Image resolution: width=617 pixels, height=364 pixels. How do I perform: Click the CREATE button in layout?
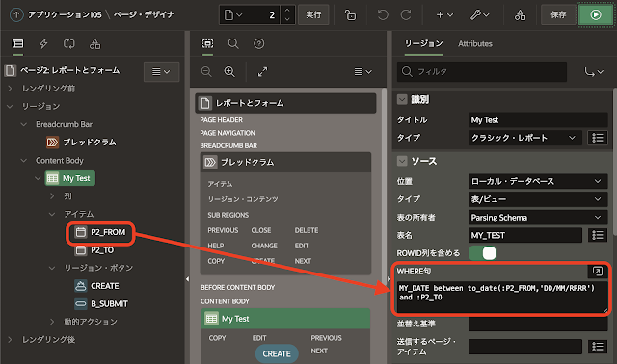[277, 353]
